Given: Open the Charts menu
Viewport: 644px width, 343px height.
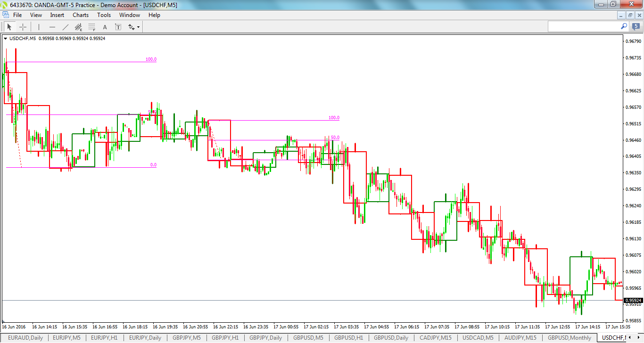Looking at the screenshot, I should [x=80, y=15].
